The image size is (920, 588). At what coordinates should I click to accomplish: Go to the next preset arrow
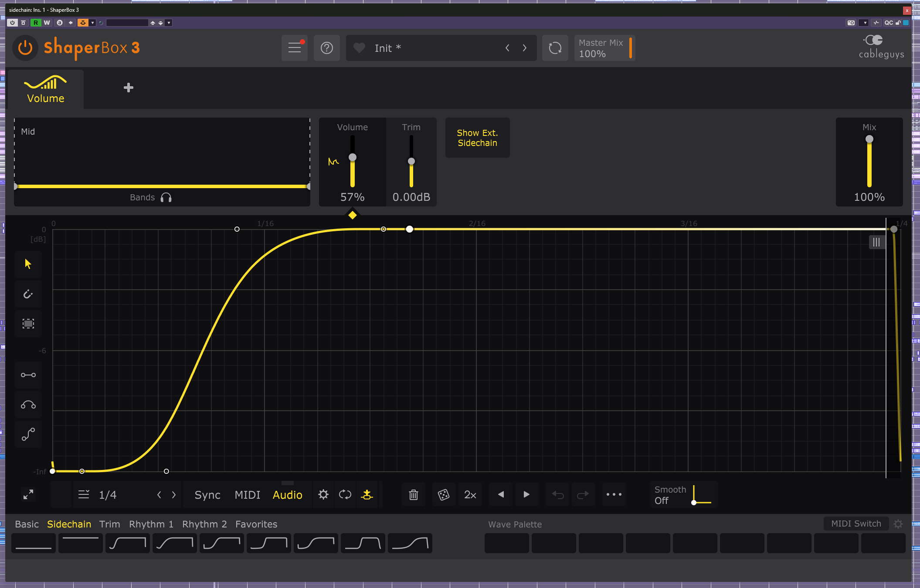click(x=525, y=48)
